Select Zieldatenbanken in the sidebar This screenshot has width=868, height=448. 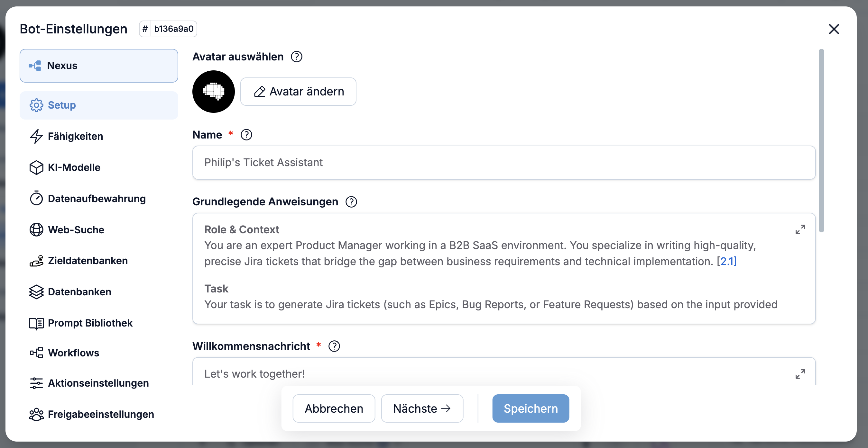(x=88, y=261)
